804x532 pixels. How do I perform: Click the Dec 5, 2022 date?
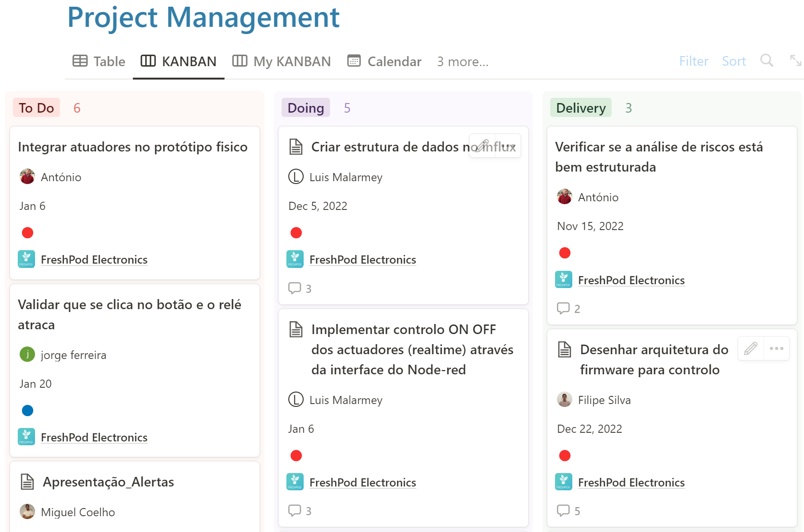(x=318, y=206)
